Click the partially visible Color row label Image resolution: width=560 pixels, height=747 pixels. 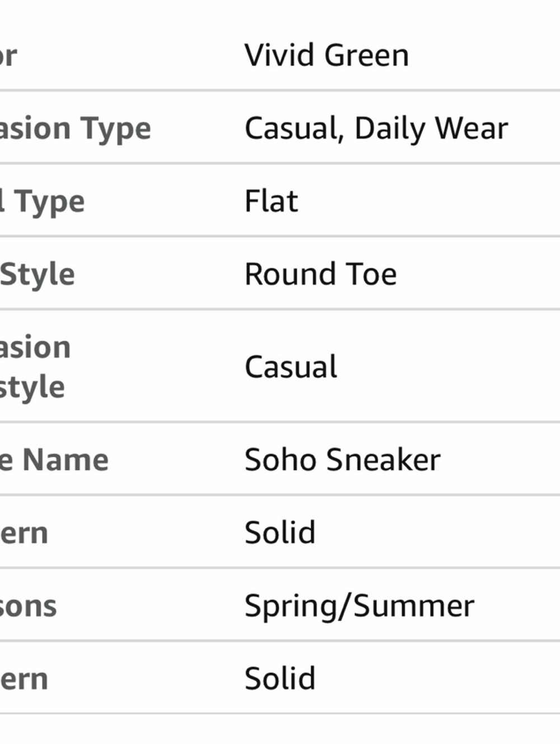coord(8,55)
